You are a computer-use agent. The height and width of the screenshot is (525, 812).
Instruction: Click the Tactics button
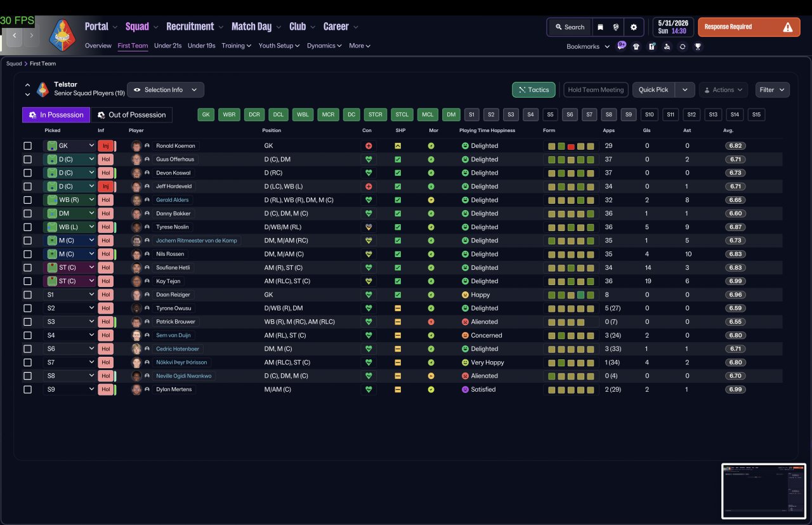click(x=534, y=90)
